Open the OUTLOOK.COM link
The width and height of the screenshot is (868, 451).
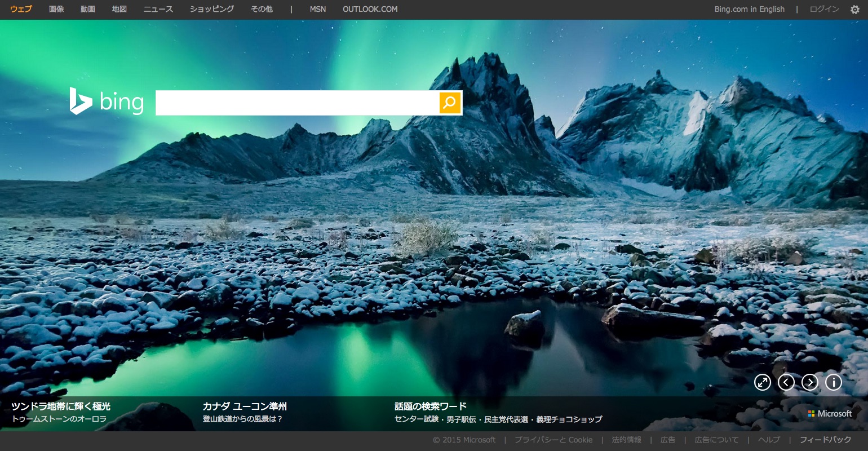click(370, 9)
